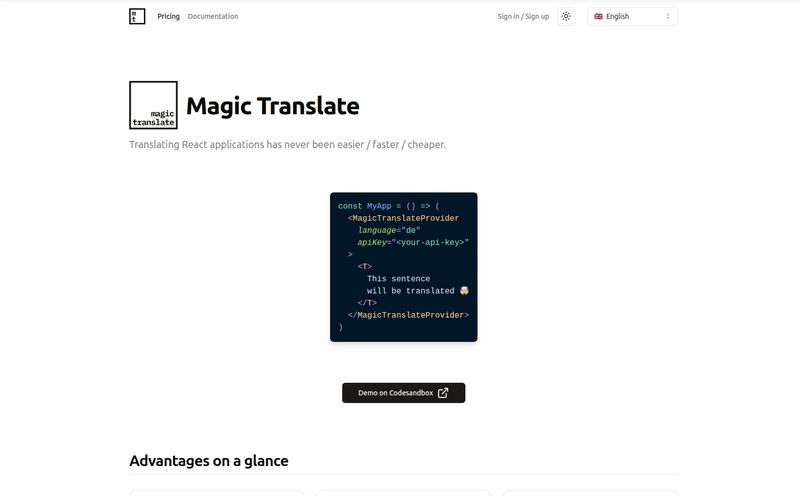This screenshot has height=496, width=800.
Task: Click the 'will be translated' code line
Action: (418, 291)
